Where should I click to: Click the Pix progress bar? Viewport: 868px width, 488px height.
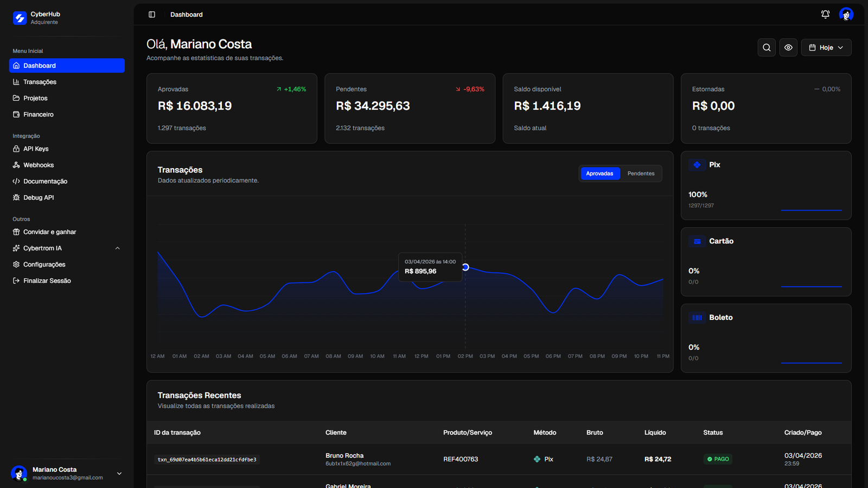tap(812, 210)
